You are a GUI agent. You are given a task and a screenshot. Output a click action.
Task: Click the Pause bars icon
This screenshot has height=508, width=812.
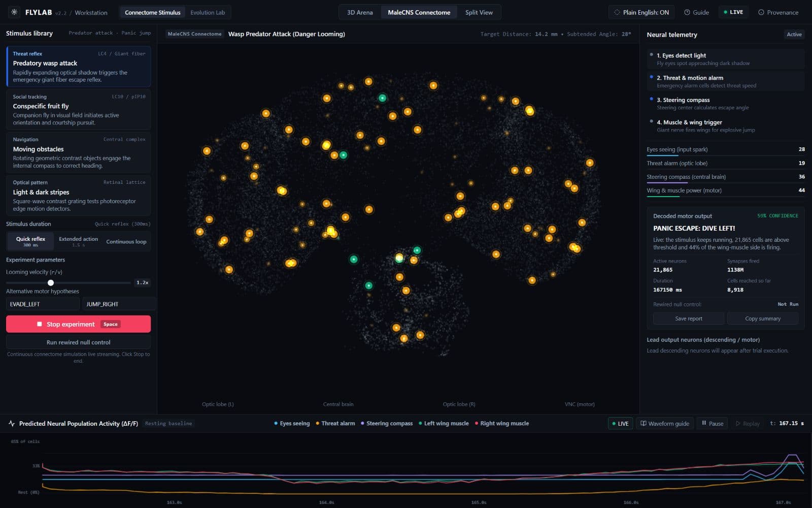tap(704, 423)
